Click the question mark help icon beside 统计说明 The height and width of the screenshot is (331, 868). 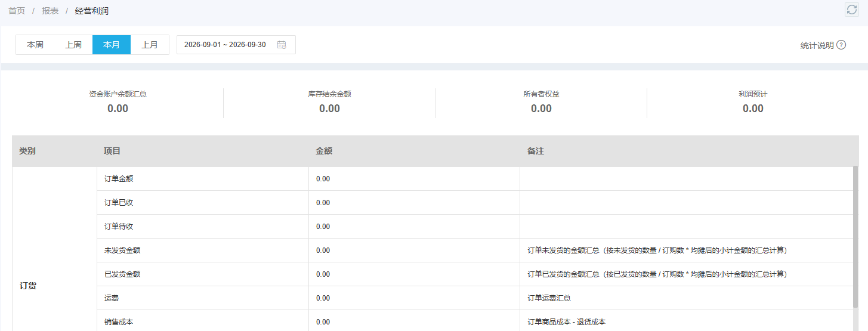click(841, 45)
